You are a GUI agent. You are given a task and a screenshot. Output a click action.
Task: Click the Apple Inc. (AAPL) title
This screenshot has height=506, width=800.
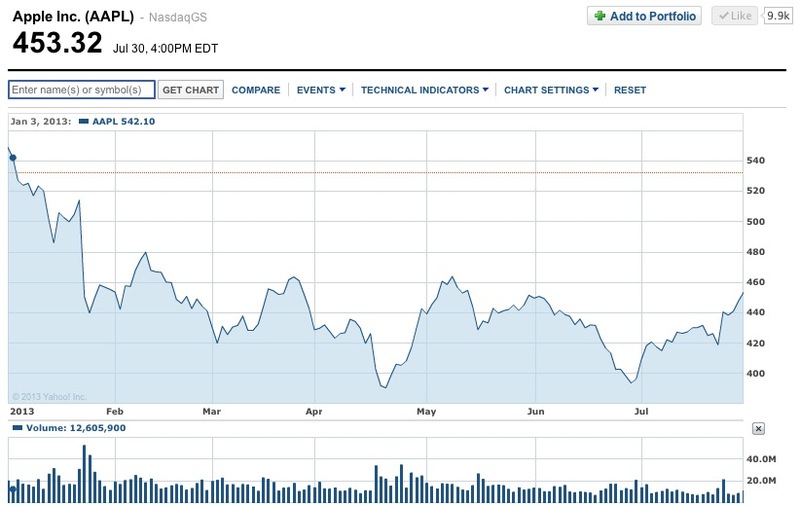[73, 17]
